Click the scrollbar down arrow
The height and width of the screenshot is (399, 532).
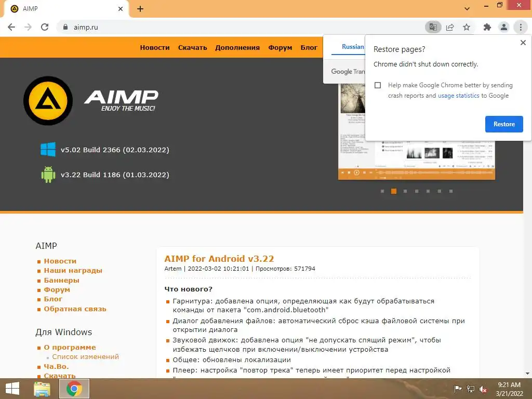[x=527, y=374]
